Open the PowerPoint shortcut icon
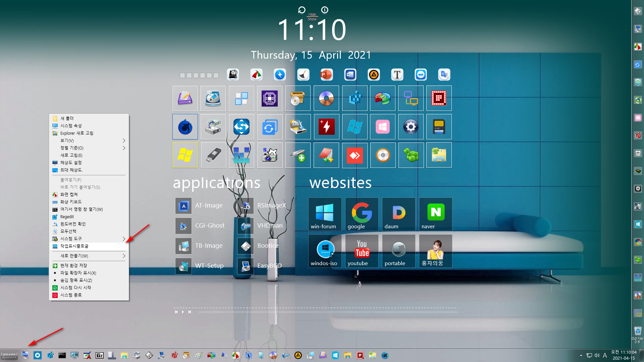This screenshot has height=362, width=644. pyautogui.click(x=326, y=74)
